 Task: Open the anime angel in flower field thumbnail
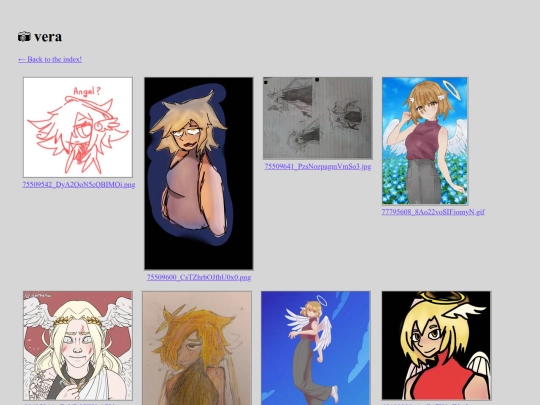point(425,141)
